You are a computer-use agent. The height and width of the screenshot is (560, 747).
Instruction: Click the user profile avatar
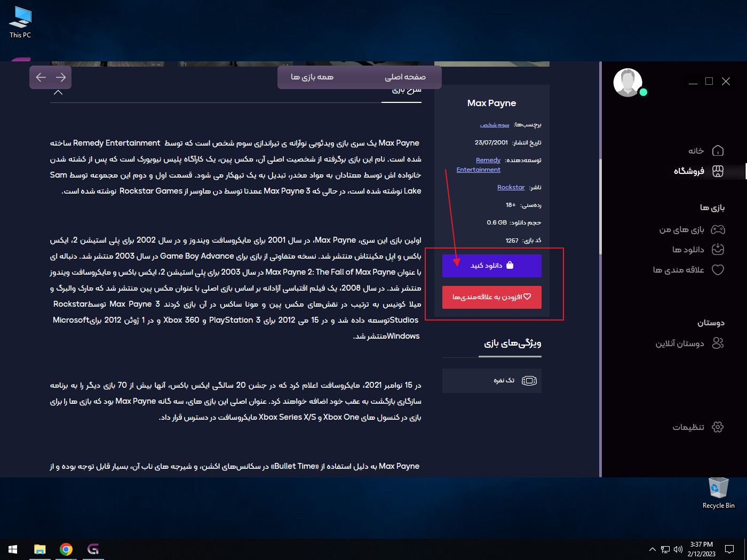click(627, 83)
